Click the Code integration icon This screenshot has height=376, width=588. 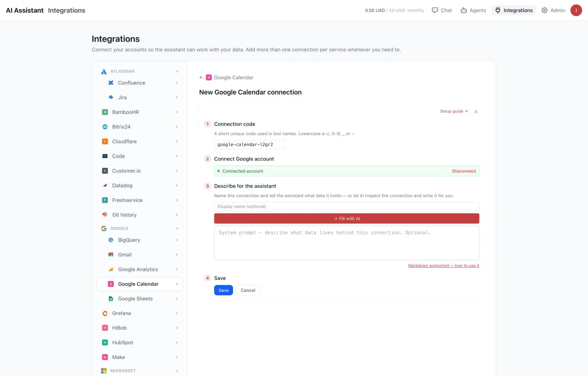click(105, 156)
